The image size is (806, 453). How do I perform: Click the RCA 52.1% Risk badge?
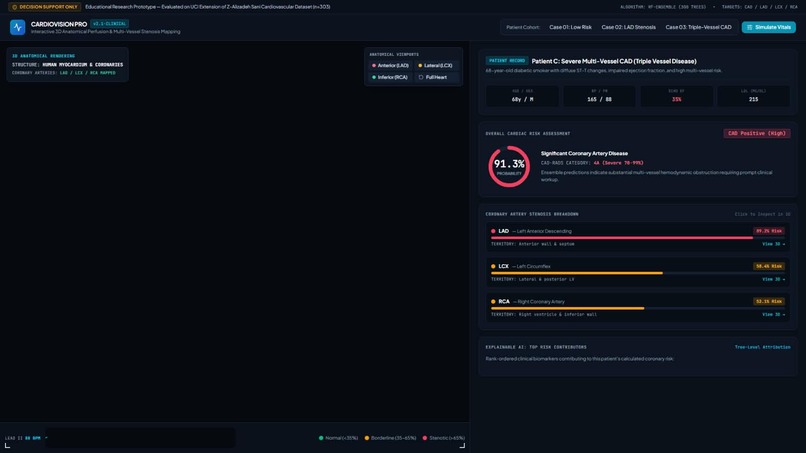[x=769, y=301]
